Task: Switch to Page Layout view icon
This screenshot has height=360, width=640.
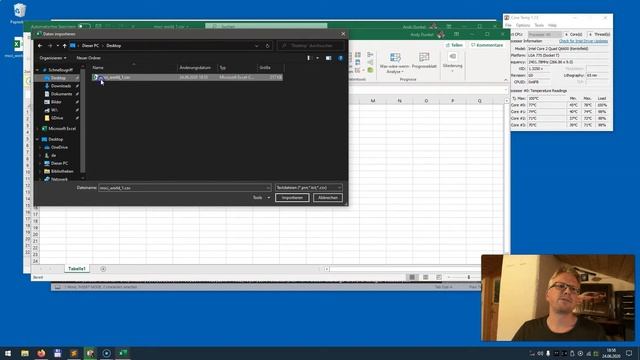Action: point(426,277)
